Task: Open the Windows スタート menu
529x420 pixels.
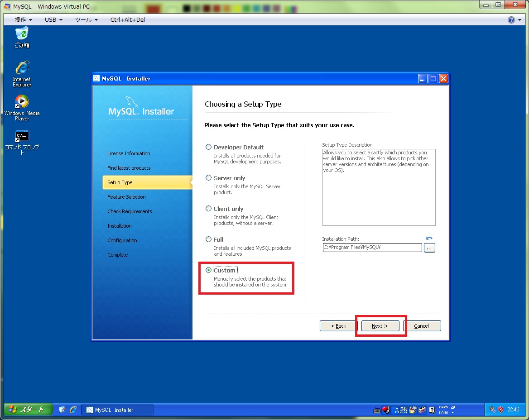Action: [29, 410]
